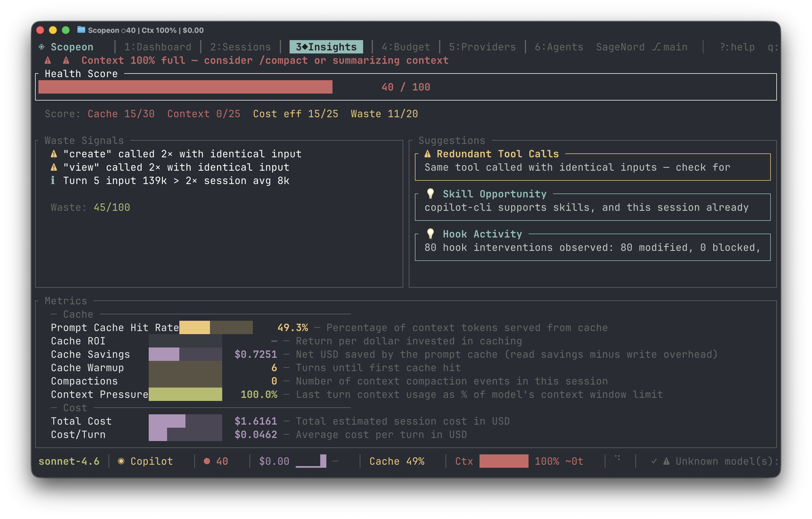812x519 pixels.
Task: Click the lightbulb icon for Skill Opportunity
Action: [x=430, y=194]
